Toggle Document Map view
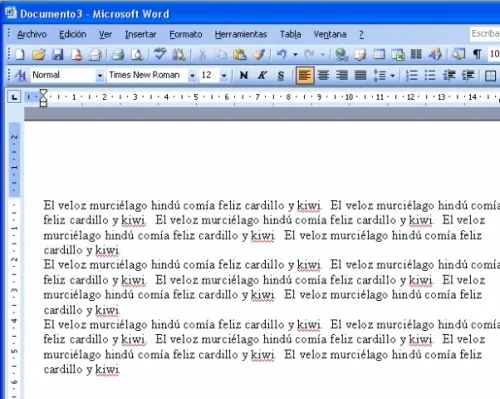The width and height of the screenshot is (500, 399). [458, 54]
